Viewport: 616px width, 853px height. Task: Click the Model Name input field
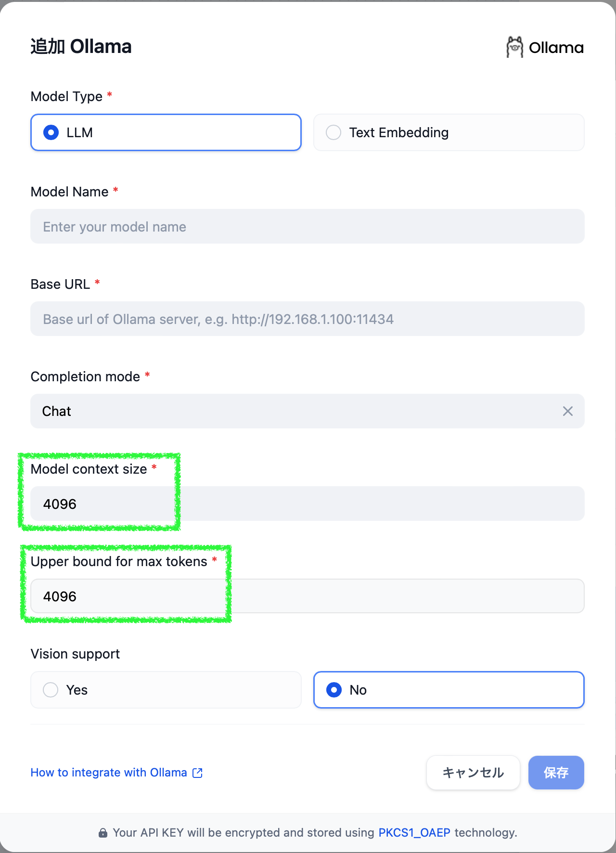tap(308, 226)
